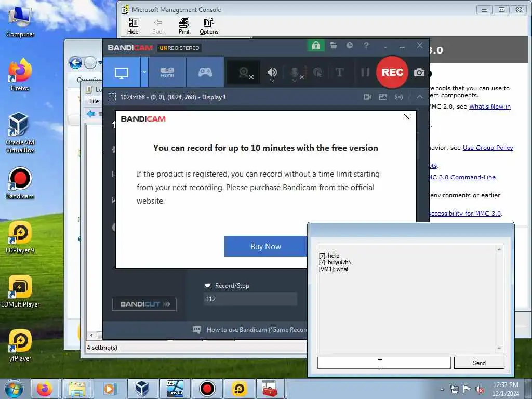Click the BANDICUT button
This screenshot has width=532, height=399.
144,304
